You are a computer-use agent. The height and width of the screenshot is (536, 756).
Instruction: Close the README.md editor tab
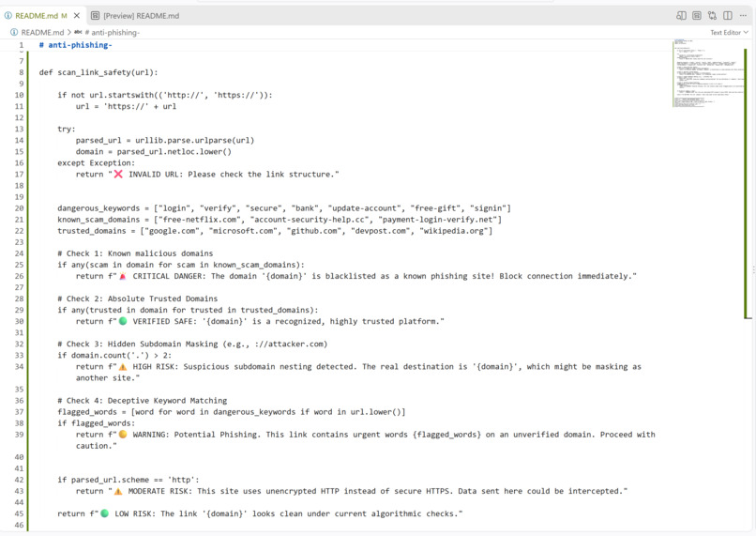(x=77, y=16)
